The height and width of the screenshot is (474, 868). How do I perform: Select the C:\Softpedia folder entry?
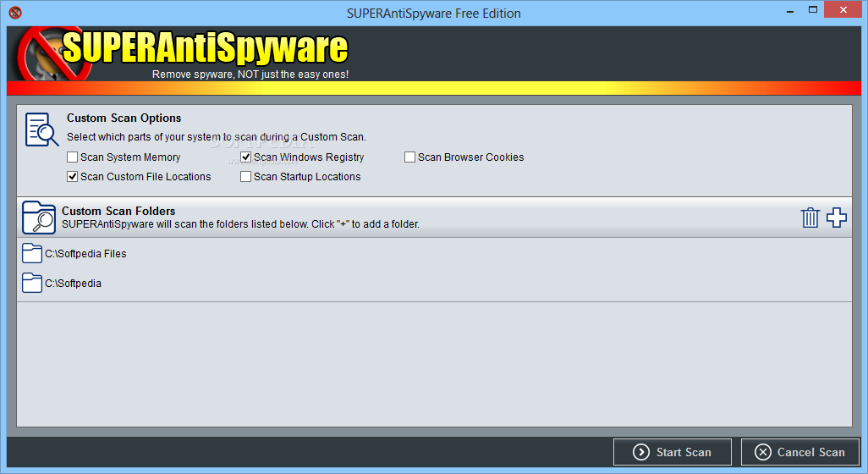click(434, 283)
